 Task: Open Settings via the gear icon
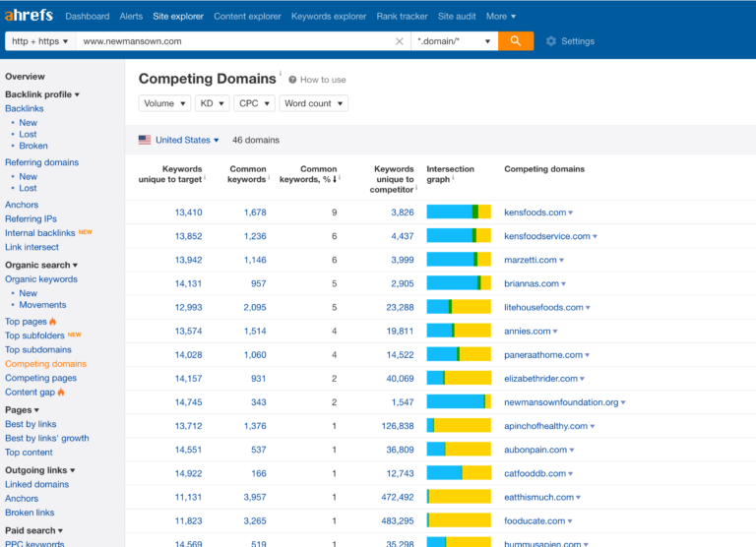(x=551, y=41)
